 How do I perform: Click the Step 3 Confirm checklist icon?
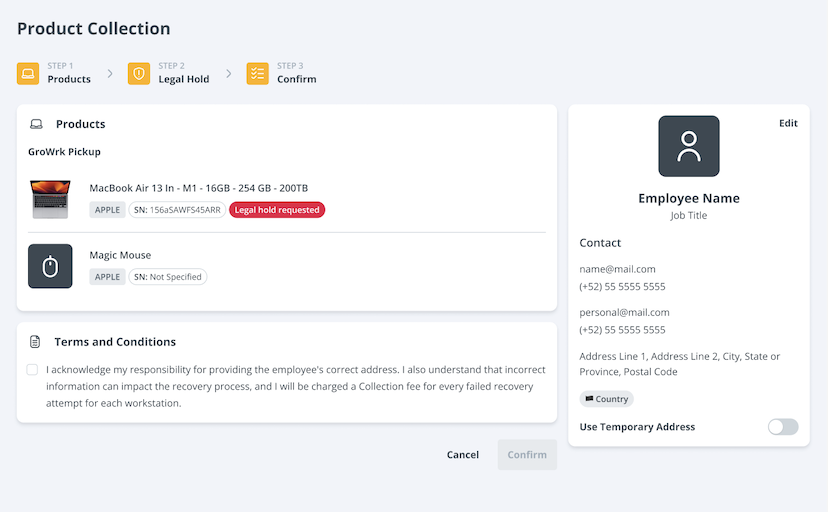point(258,73)
